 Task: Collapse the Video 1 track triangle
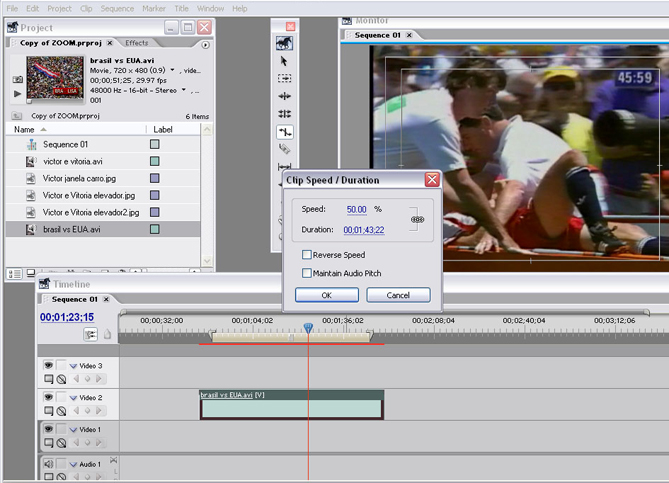[x=73, y=430]
